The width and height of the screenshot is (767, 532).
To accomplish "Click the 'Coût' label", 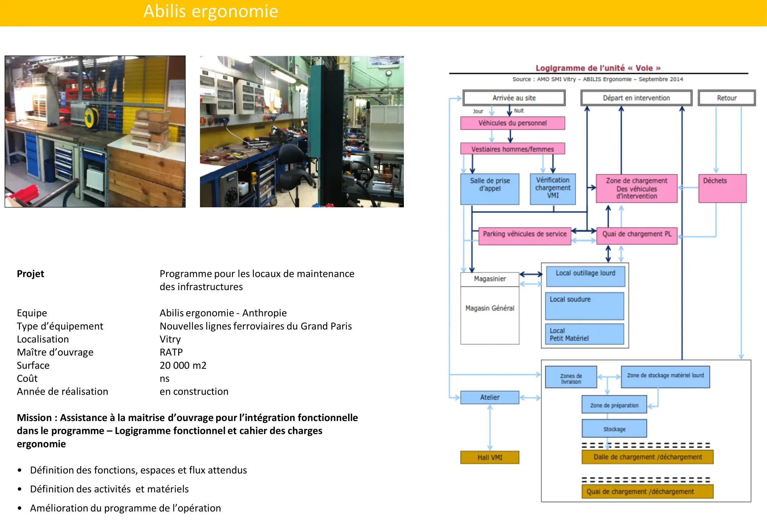I will click(x=27, y=378).
